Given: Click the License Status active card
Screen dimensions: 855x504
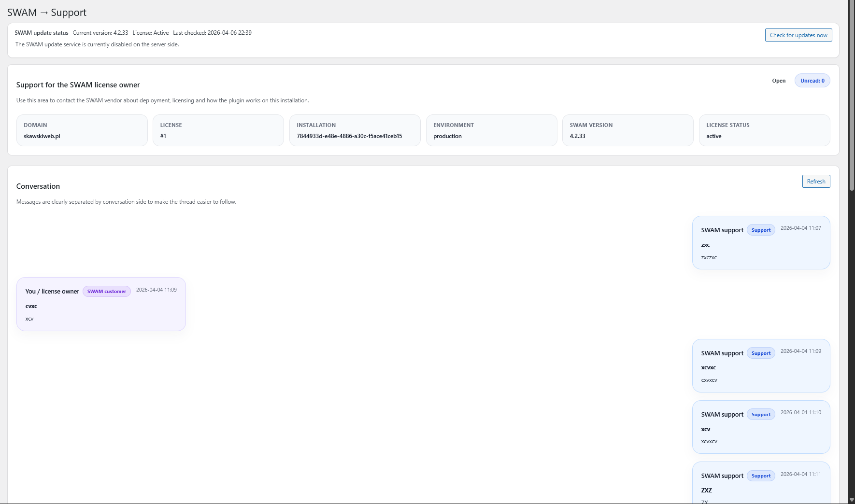Looking at the screenshot, I should (764, 130).
